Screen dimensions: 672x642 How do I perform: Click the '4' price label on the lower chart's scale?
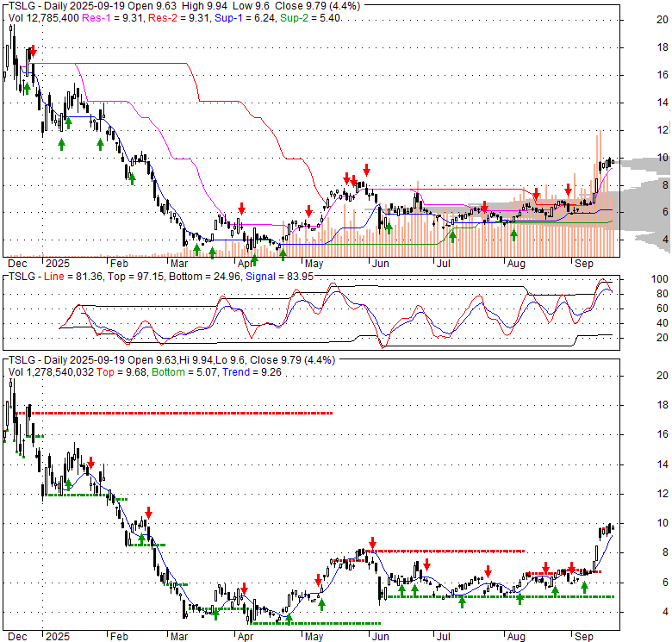coord(666,612)
